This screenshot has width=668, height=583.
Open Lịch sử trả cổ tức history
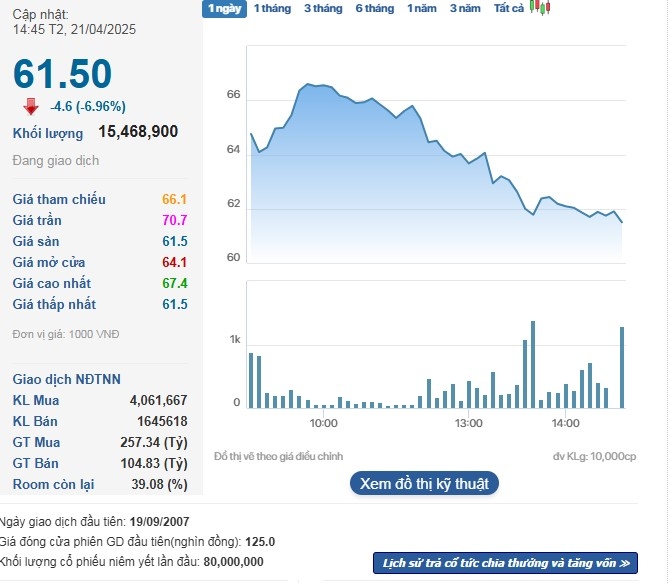(505, 563)
